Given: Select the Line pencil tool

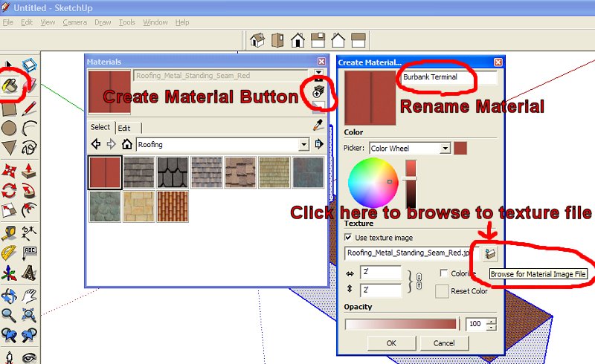Looking at the screenshot, I should 29,108.
